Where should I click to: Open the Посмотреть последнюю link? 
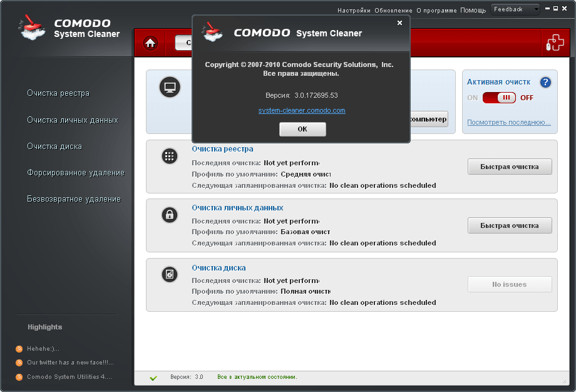(508, 122)
